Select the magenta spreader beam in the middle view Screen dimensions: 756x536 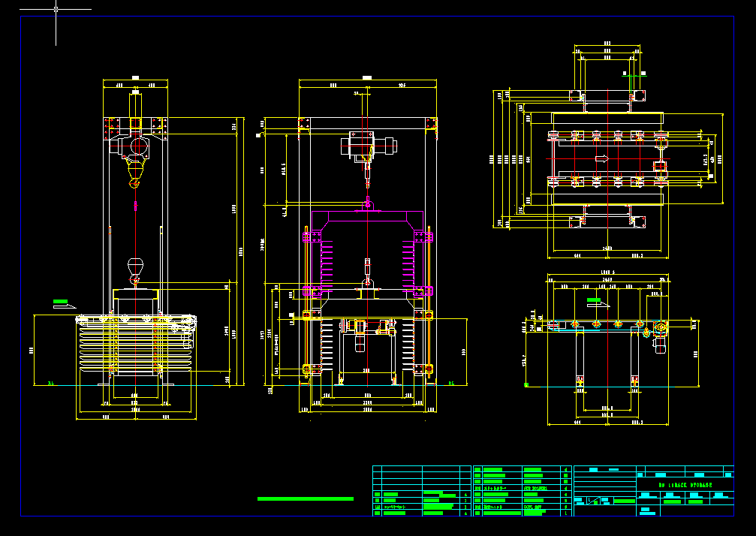click(x=368, y=216)
